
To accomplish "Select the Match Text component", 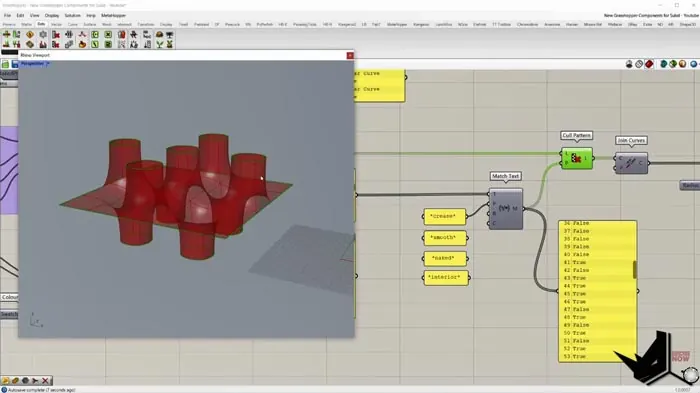I will (x=505, y=209).
